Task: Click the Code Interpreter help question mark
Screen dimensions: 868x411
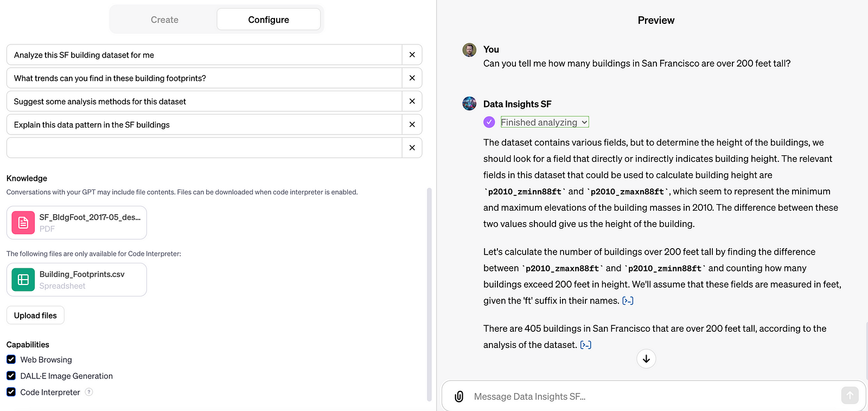Action: [89, 392]
